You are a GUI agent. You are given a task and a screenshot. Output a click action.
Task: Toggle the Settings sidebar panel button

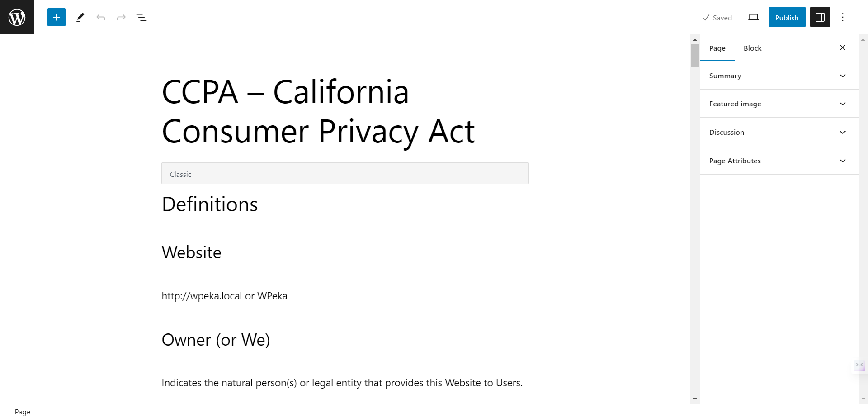(x=820, y=17)
